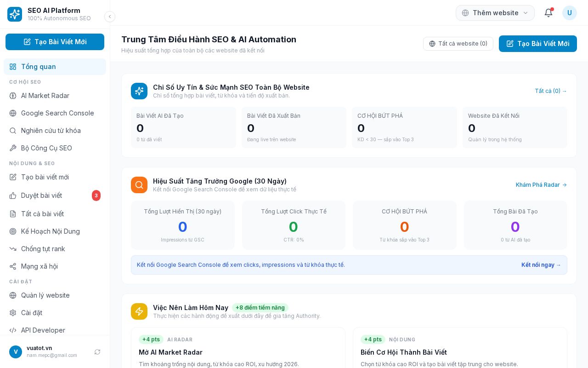Image resolution: width=588 pixels, height=368 pixels.
Task: Select the Website Đã Kết Nối stat card
Action: (x=515, y=127)
